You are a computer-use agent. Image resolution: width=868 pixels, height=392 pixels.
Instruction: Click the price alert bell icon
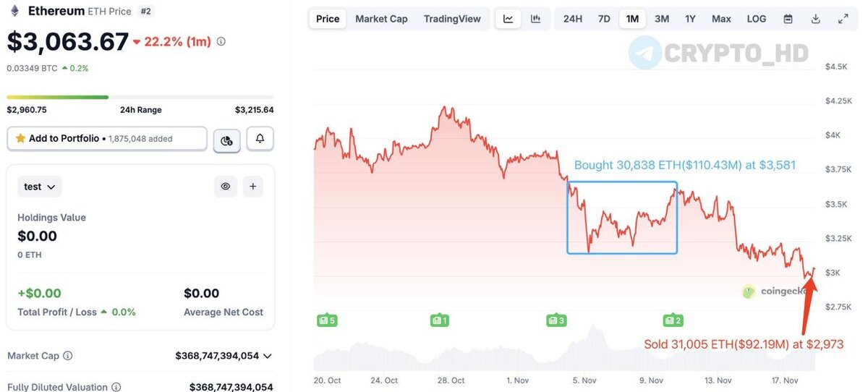(x=260, y=139)
